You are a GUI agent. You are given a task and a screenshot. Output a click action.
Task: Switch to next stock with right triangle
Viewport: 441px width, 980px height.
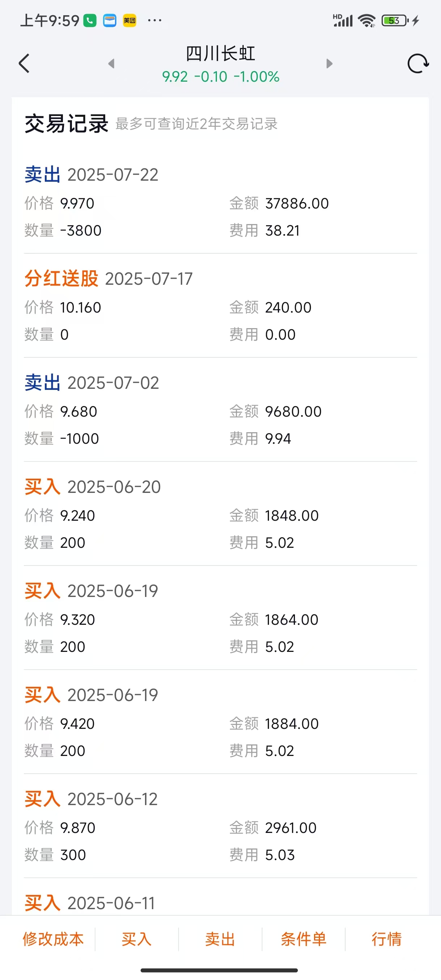point(330,64)
